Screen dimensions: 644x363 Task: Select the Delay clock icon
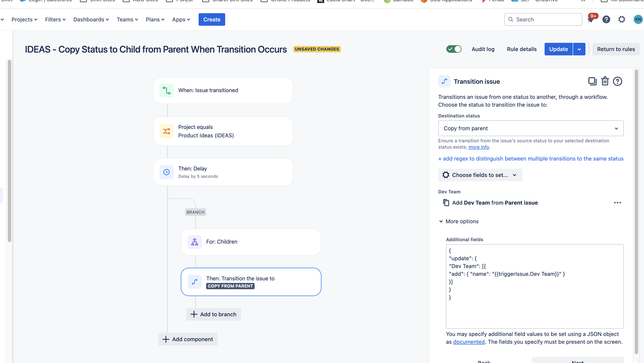[166, 172]
